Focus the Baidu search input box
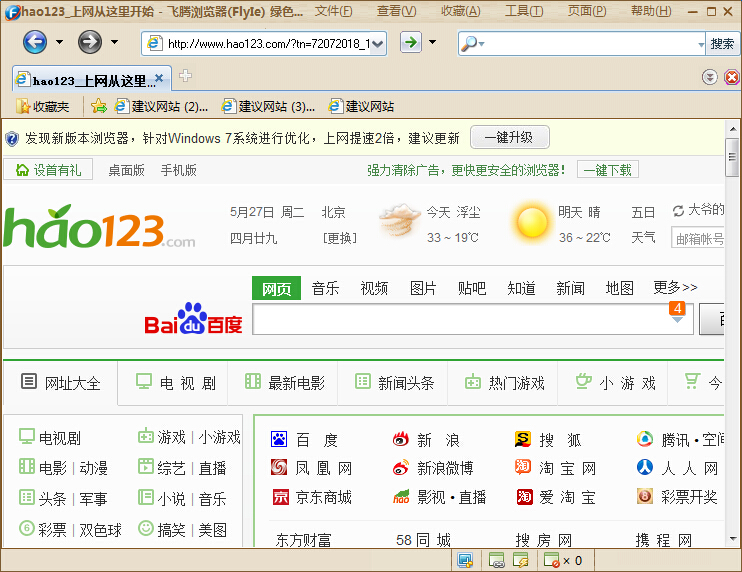 473,319
